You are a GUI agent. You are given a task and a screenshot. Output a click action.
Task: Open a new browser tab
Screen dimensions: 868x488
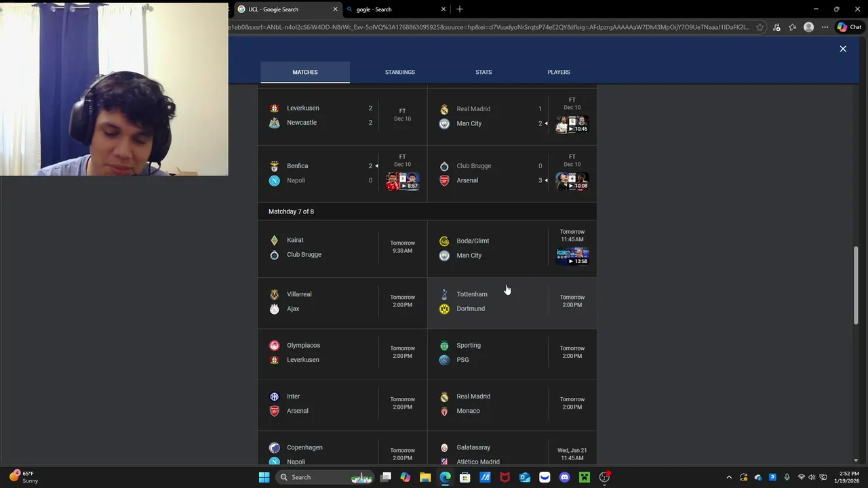click(x=460, y=9)
